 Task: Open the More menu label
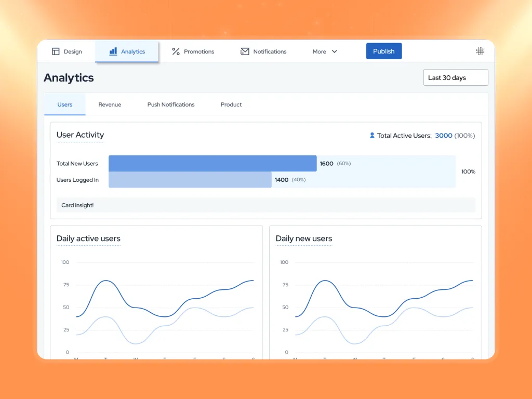pos(320,51)
